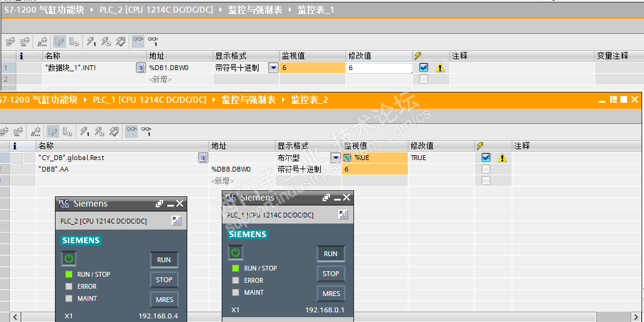Open tag picker for "数据块_1".INT1 name cell
Viewport: 644px width, 322px height.
141,68
